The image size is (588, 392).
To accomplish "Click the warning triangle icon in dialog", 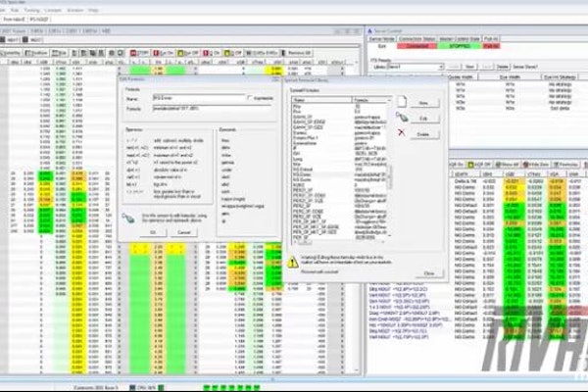I will (x=296, y=260).
